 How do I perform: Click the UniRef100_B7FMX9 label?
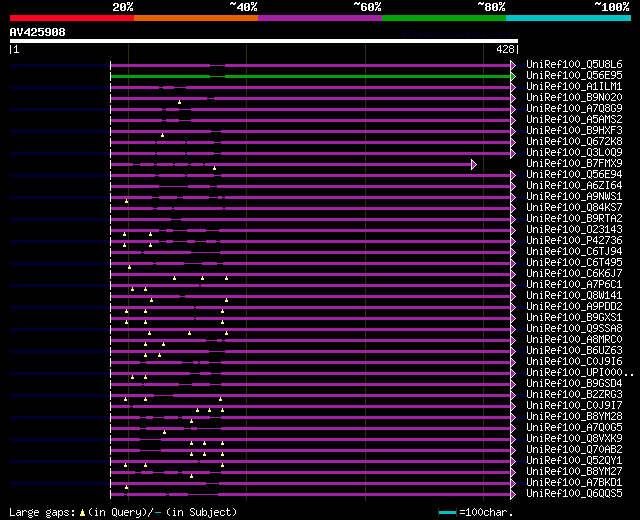[x=574, y=163]
